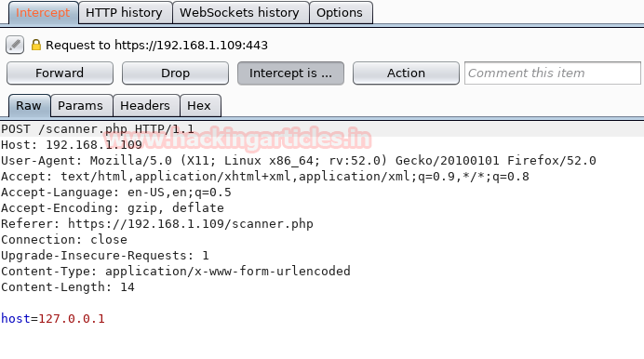The height and width of the screenshot is (359, 644).
Task: Click the POST /scanner.php request line
Action: click(98, 129)
